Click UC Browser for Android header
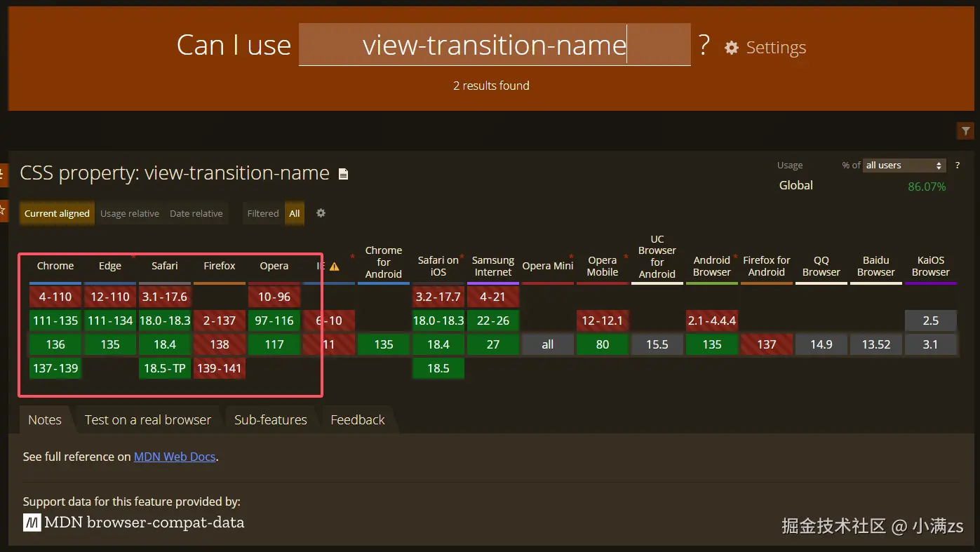Viewport: 980px width, 552px height. 657,257
